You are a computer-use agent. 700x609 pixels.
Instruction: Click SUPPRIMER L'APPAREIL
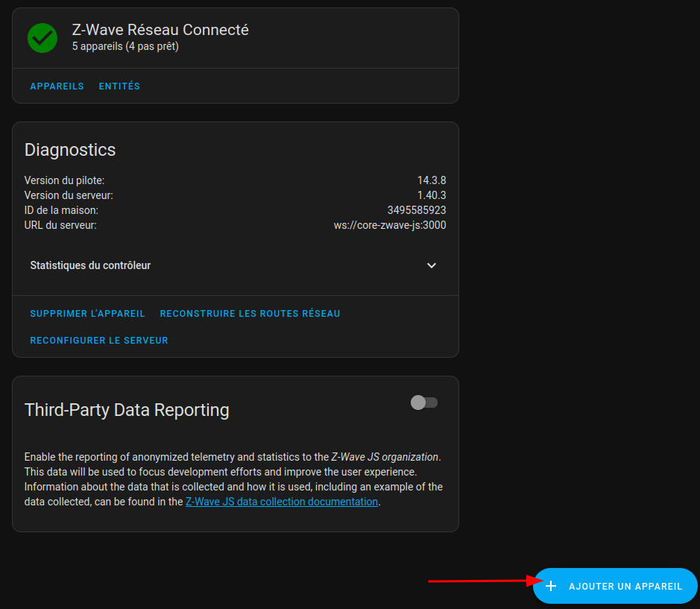pyautogui.click(x=87, y=314)
